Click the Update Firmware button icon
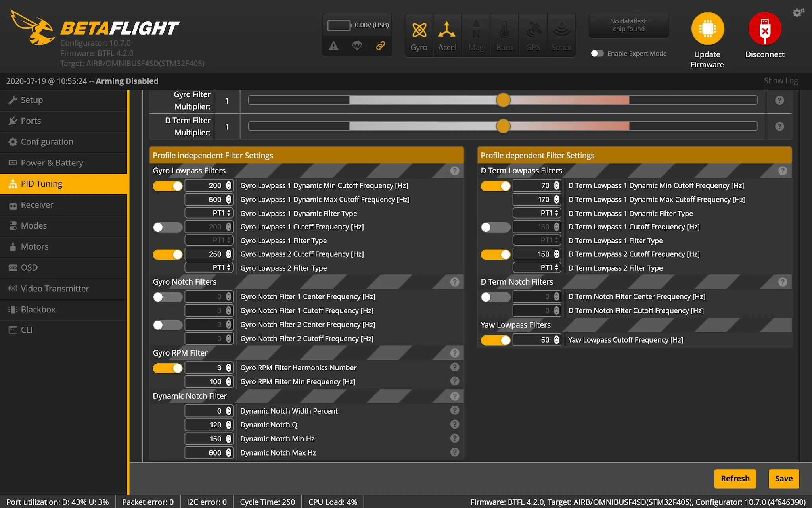This screenshot has width=812, height=508. (x=707, y=30)
